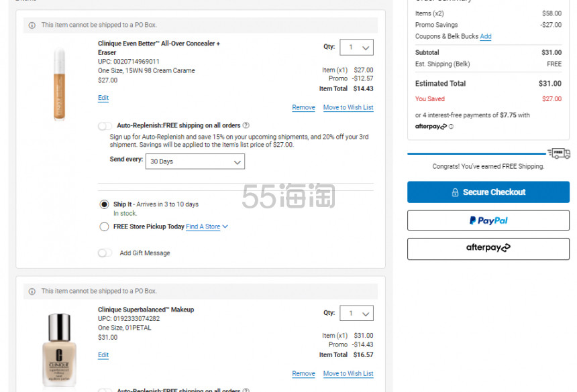Click the Estimated Total label
This screenshot has height=392, width=577.
(441, 83)
